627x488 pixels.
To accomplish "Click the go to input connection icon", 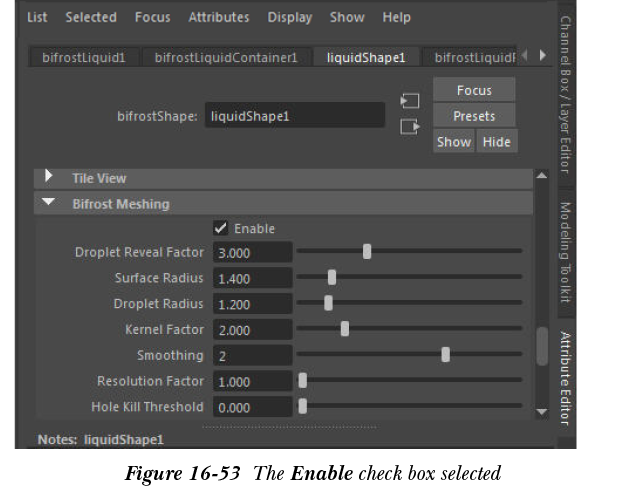I will click(x=408, y=102).
